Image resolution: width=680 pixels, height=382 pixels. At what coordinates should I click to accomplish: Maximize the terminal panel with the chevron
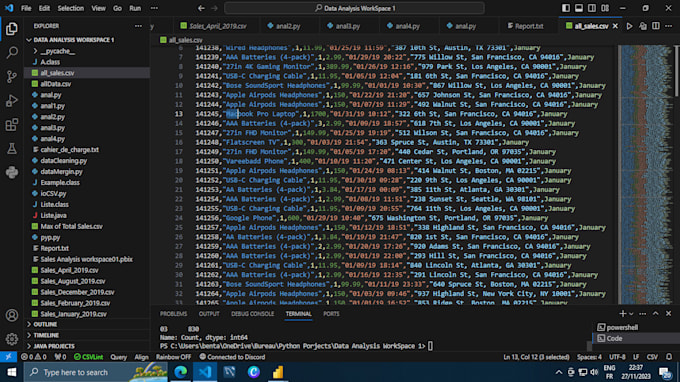tap(656, 313)
